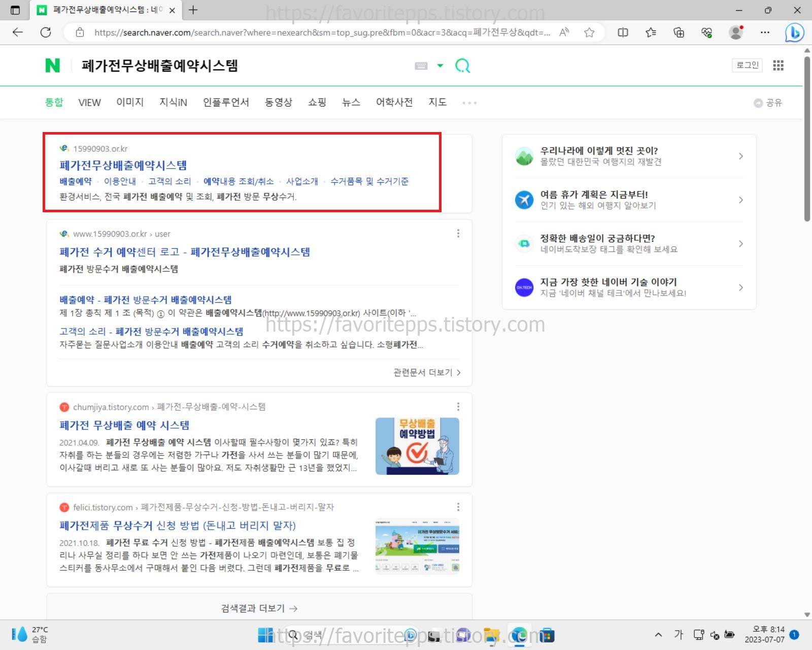Screen dimensions: 812x650
Task: Open the 지도 tab
Action: (x=437, y=102)
